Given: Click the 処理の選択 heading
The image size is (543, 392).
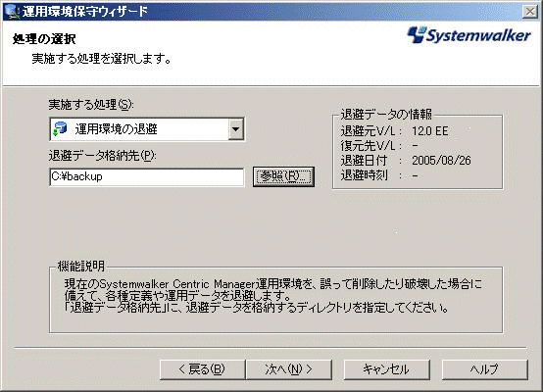Looking at the screenshot, I should tap(44, 39).
